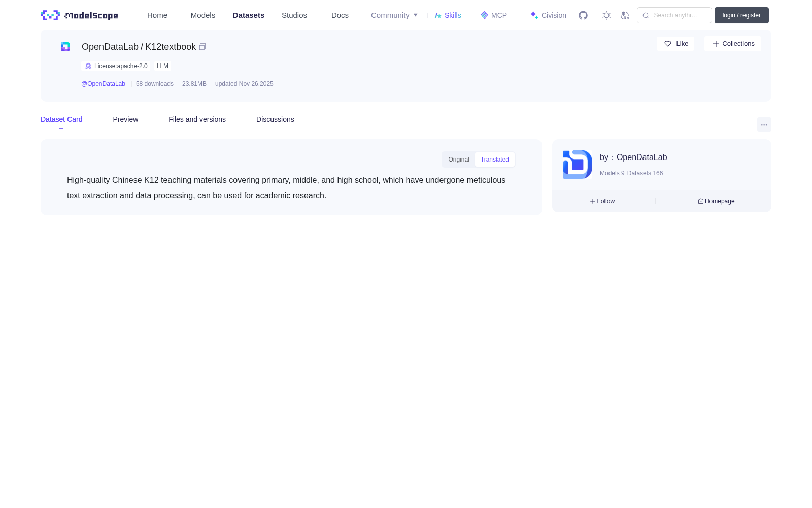Open the OpenDataLab Homepage link
812x508 pixels.
click(716, 201)
